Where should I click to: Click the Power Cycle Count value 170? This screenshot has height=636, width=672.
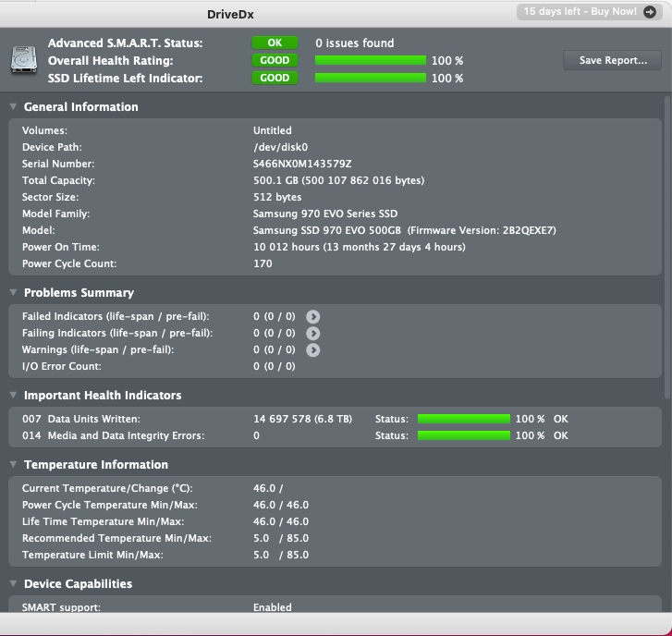click(x=263, y=263)
